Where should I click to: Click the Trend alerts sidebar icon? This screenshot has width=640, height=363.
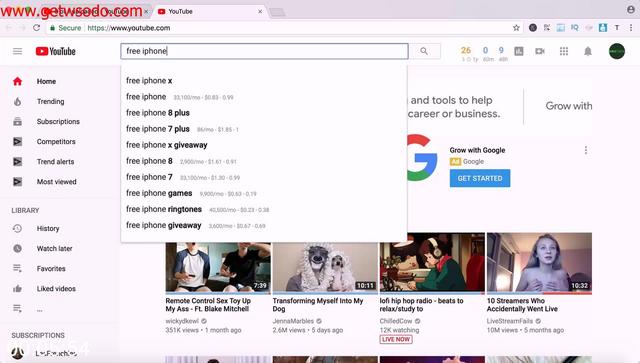coord(17,161)
